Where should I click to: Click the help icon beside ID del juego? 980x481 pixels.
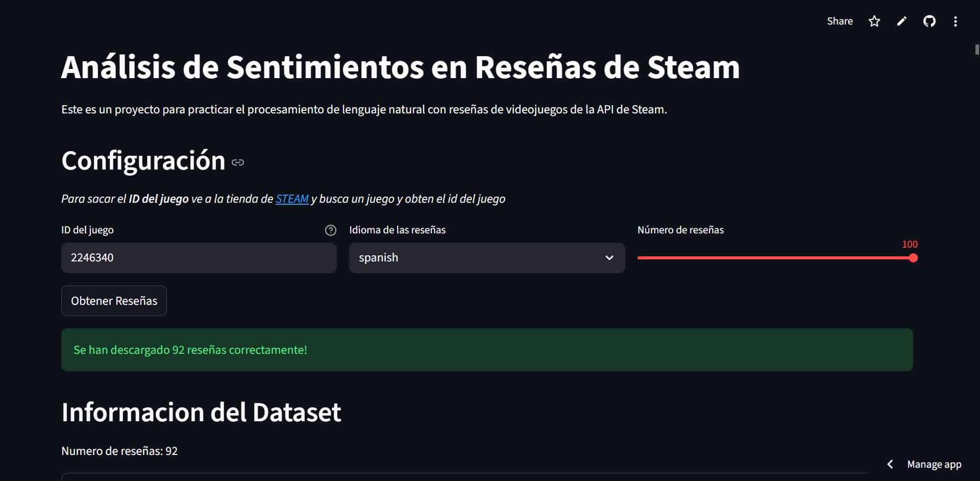tap(330, 230)
